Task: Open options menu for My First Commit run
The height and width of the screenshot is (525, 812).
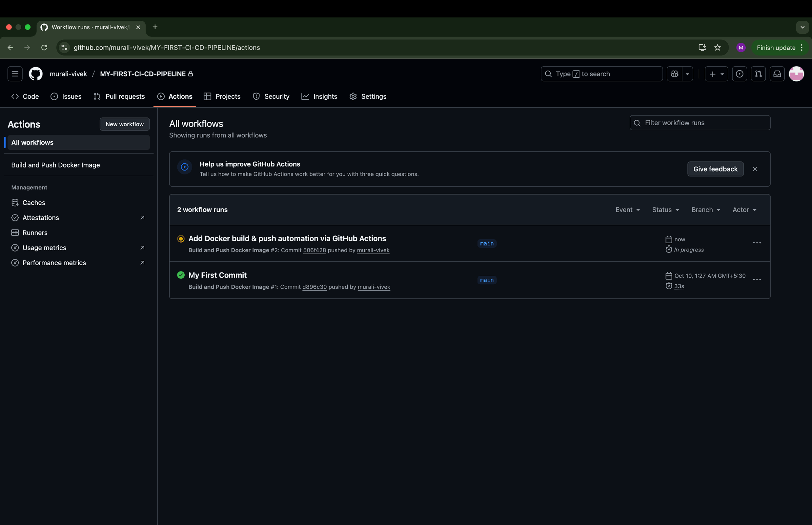Action: [757, 279]
